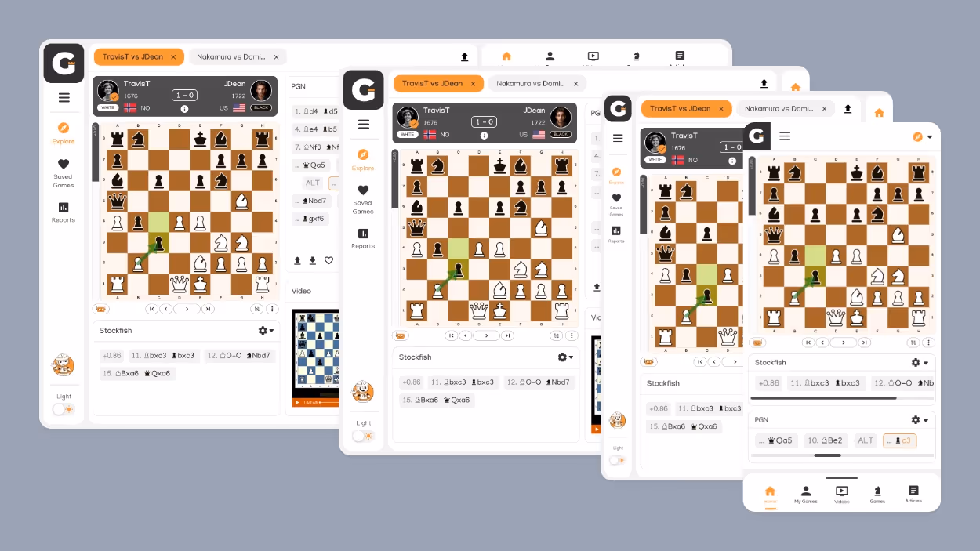Open the Explore compass dropdown in the mobile header

tap(923, 136)
